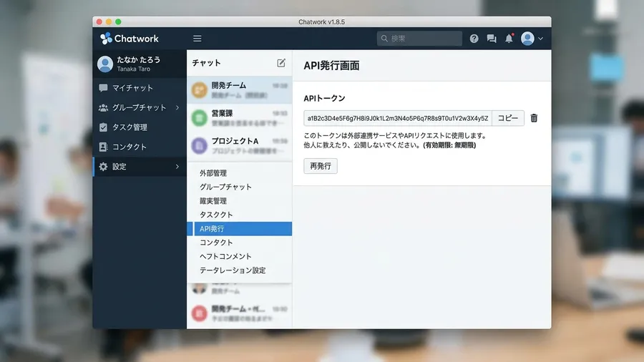This screenshot has height=362, width=644.
Task: Open コンタクト in sidebar
Action: pos(140,147)
